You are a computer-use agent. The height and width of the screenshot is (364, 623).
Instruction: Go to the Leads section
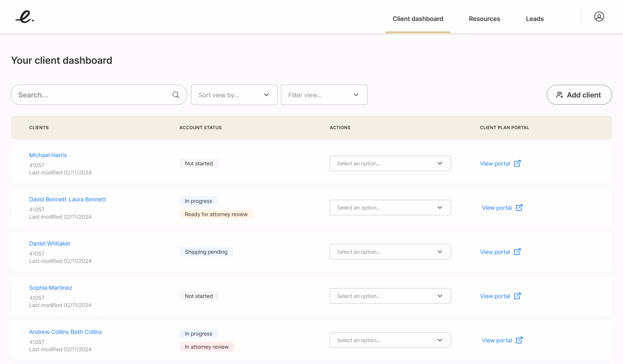[x=535, y=19]
